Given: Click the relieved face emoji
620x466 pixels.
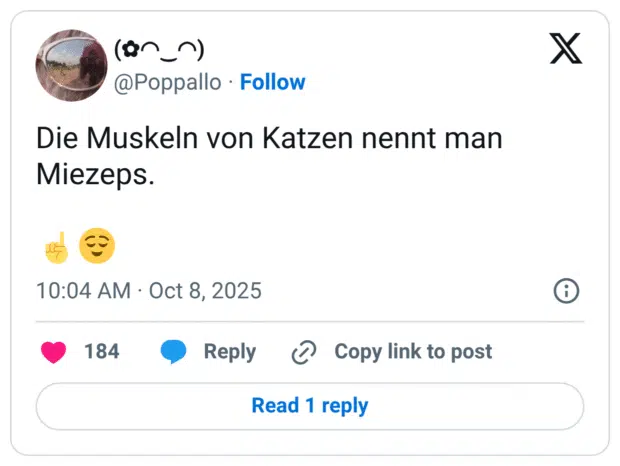Looking at the screenshot, I should coord(97,246).
